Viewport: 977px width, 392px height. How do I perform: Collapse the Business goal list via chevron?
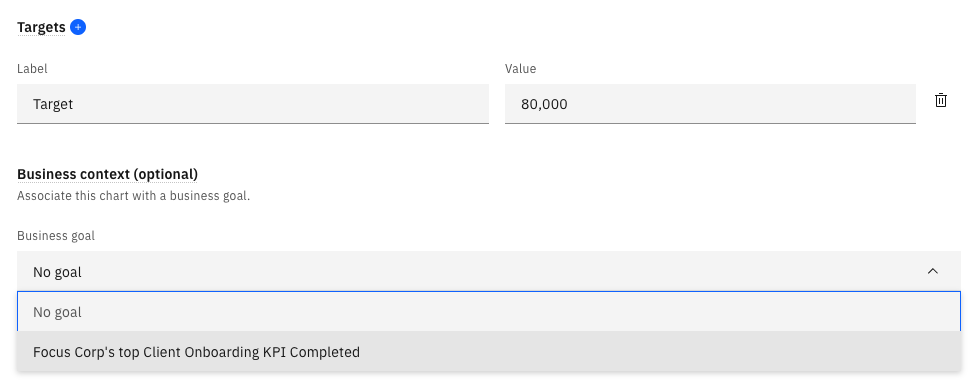(x=933, y=271)
